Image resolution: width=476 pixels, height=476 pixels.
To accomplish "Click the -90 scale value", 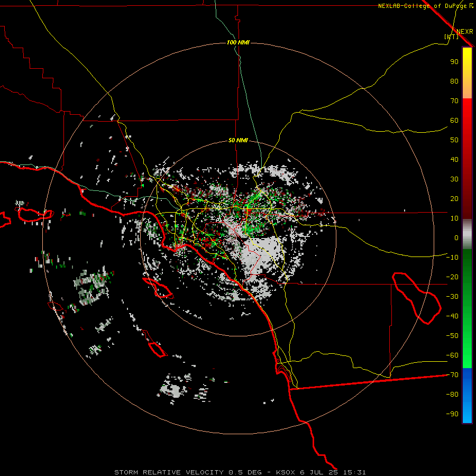I will click(x=452, y=414).
